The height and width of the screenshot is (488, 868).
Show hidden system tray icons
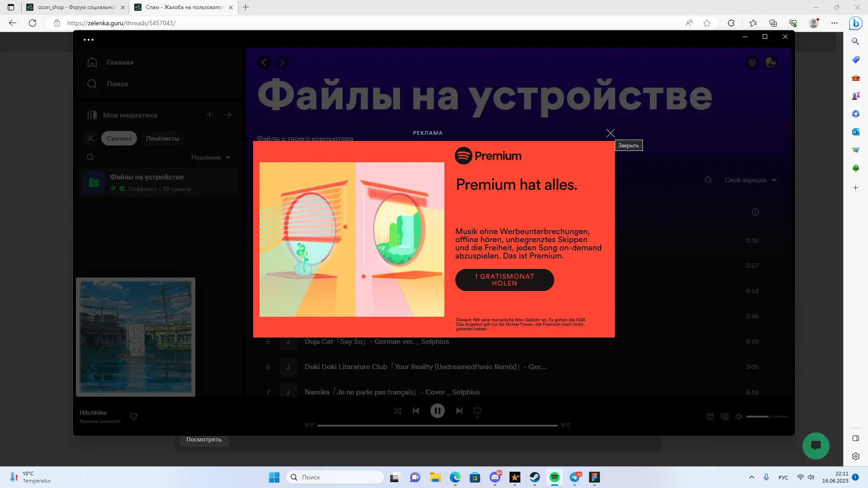(x=751, y=477)
